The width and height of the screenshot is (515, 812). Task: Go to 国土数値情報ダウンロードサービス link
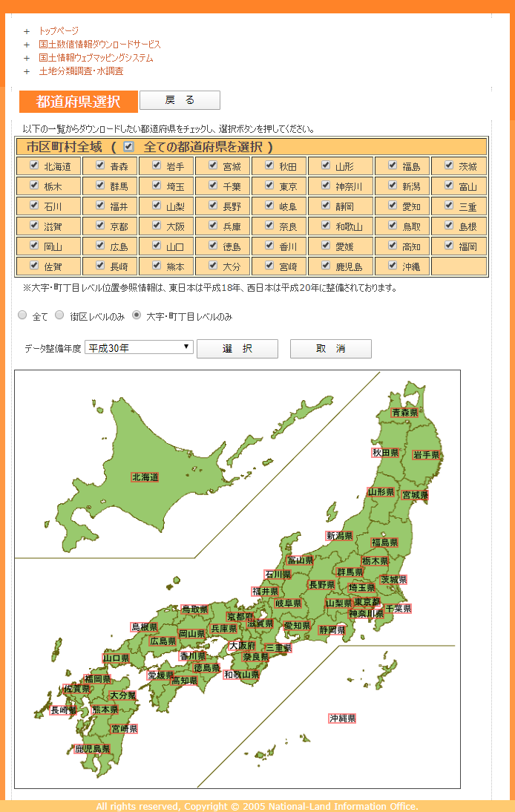tap(99, 45)
